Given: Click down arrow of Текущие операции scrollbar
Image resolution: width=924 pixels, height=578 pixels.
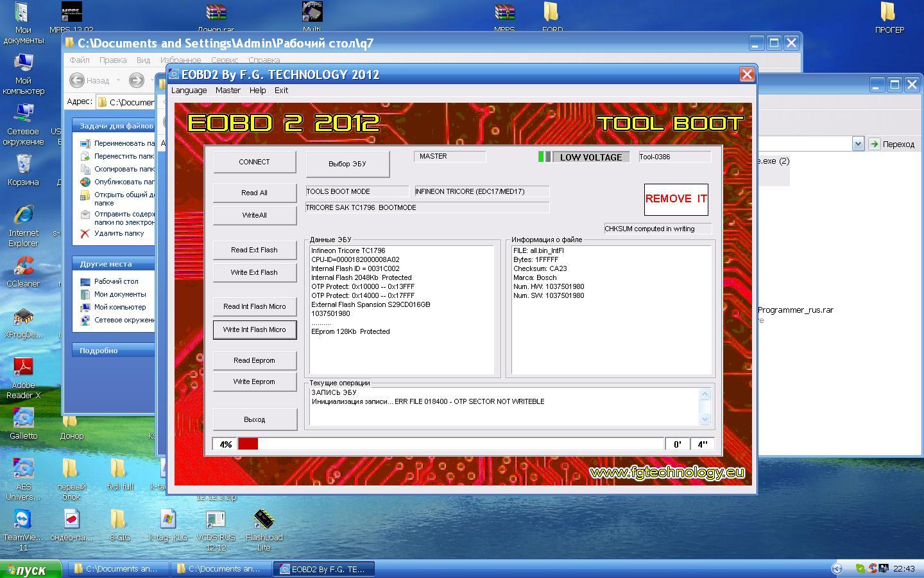Looking at the screenshot, I should coord(705,419).
